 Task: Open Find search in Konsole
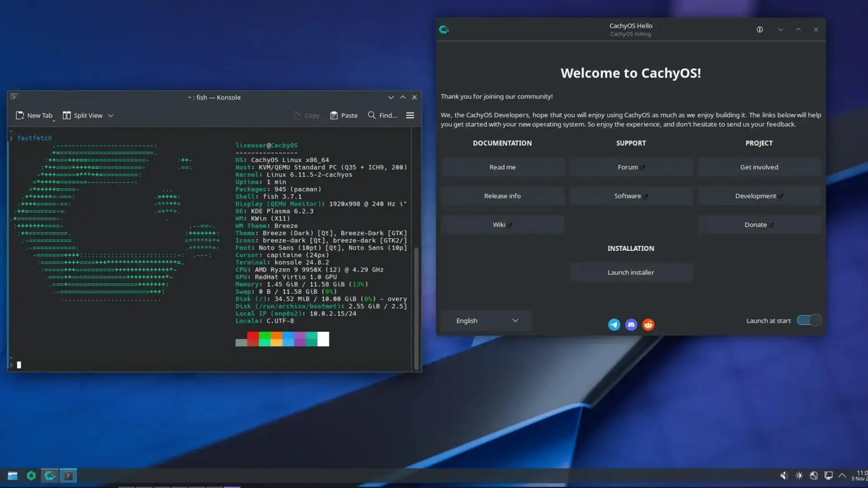(382, 115)
